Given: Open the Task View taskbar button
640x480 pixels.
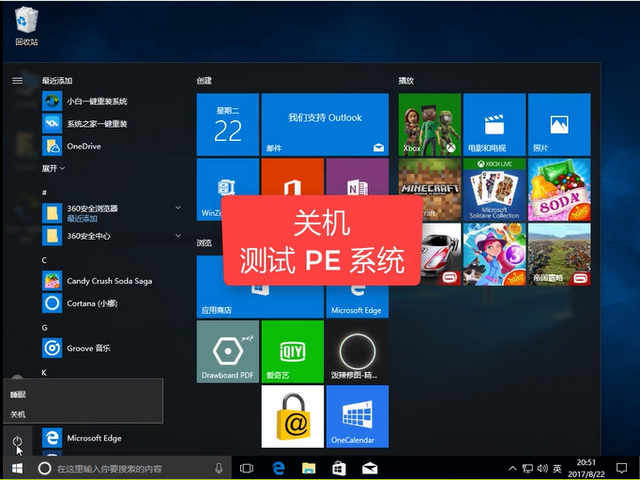Looking at the screenshot, I should pyautogui.click(x=247, y=468).
